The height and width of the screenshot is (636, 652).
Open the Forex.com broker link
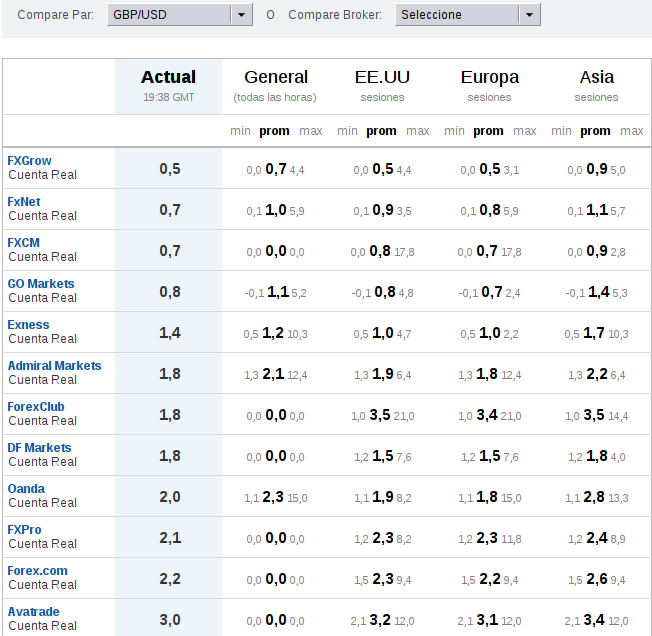click(37, 571)
